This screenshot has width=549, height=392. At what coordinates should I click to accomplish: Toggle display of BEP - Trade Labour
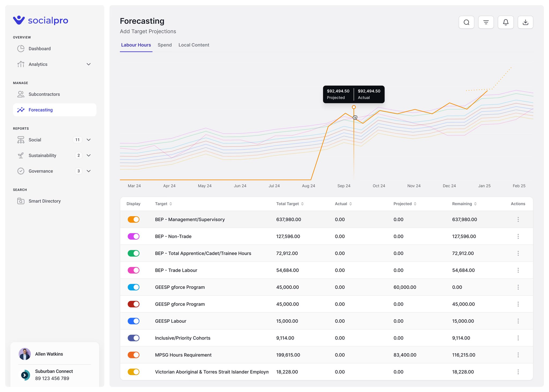pos(134,270)
